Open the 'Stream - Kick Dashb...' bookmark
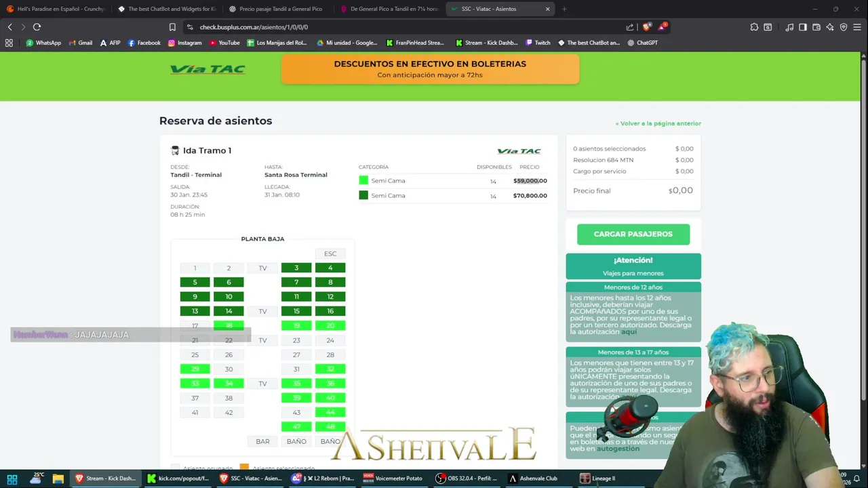 [x=486, y=43]
